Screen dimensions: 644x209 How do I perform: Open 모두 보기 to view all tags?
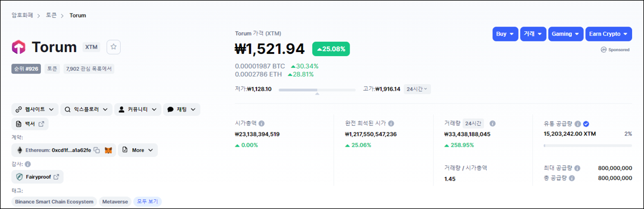pyautogui.click(x=148, y=202)
